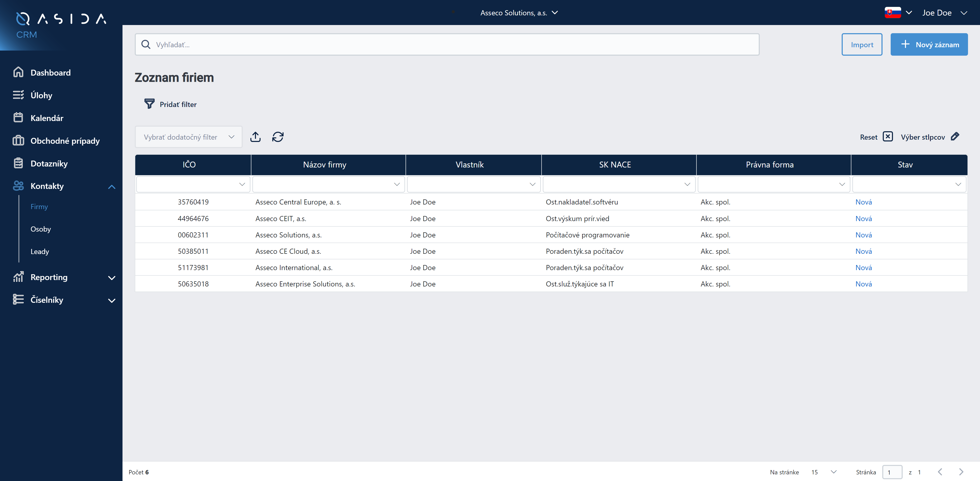Select the Asseco Solutions, a.s. row

point(551,235)
